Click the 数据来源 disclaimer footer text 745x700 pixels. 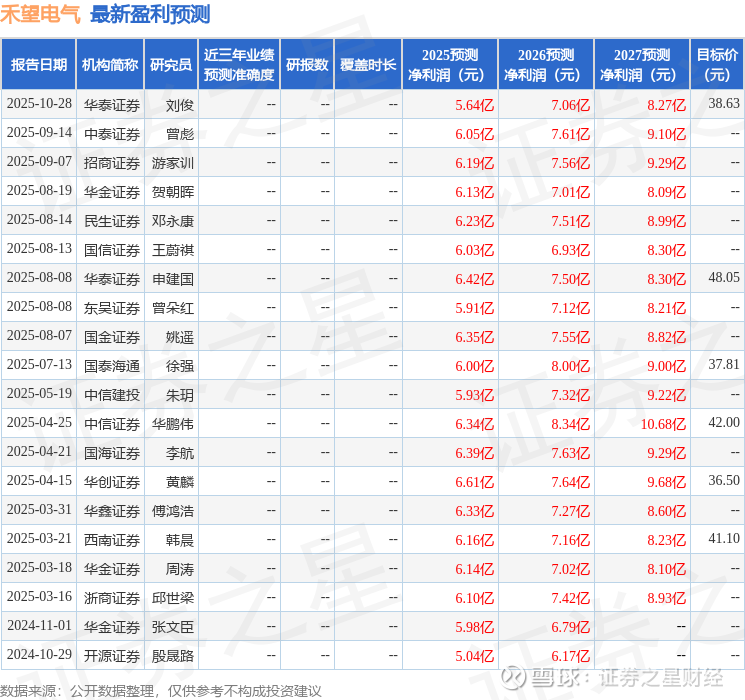[x=161, y=691]
